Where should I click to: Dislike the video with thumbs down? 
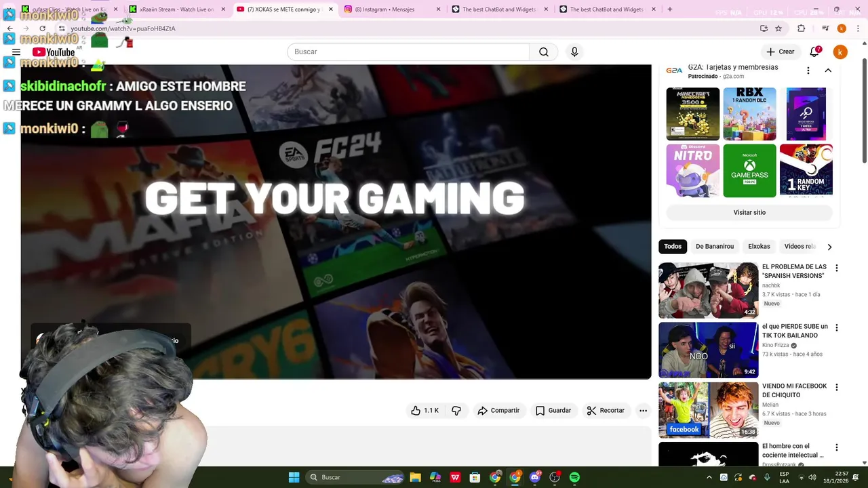pyautogui.click(x=456, y=411)
